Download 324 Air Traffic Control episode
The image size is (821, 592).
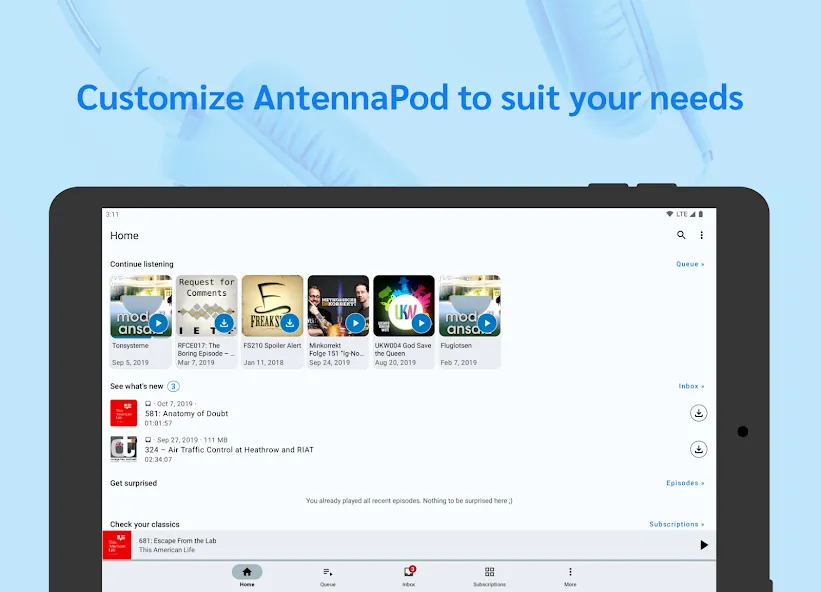pos(698,449)
